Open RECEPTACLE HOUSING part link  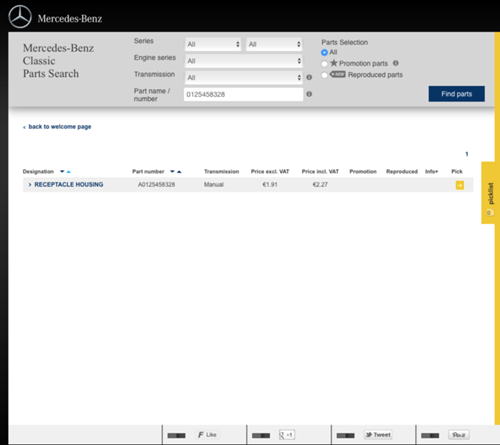[69, 185]
